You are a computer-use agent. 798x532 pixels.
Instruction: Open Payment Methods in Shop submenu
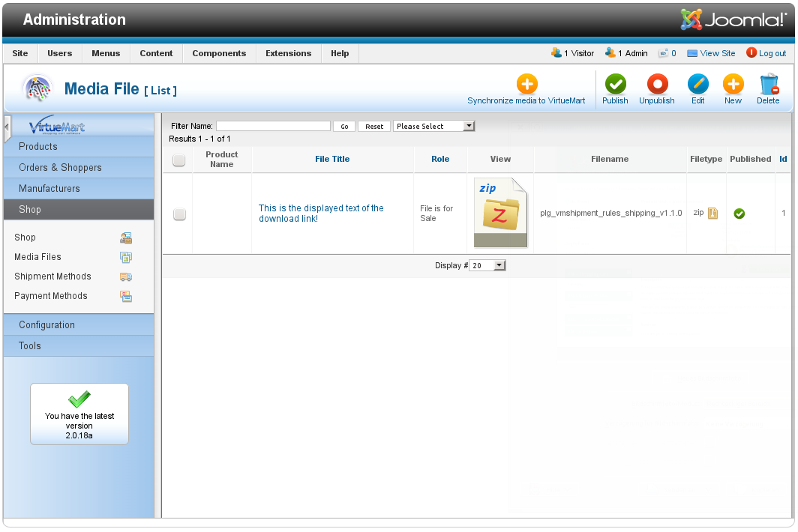51,296
